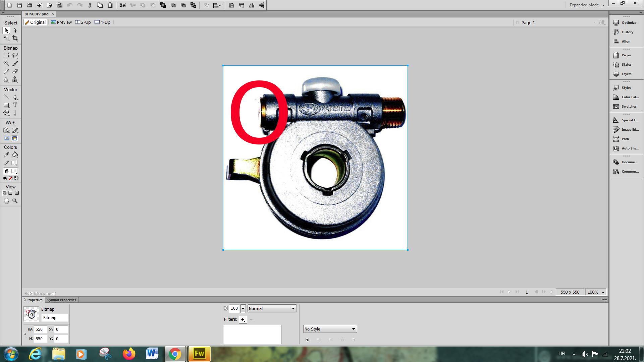The width and height of the screenshot is (644, 362).
Task: Click the Hand tool
Action: (6, 200)
